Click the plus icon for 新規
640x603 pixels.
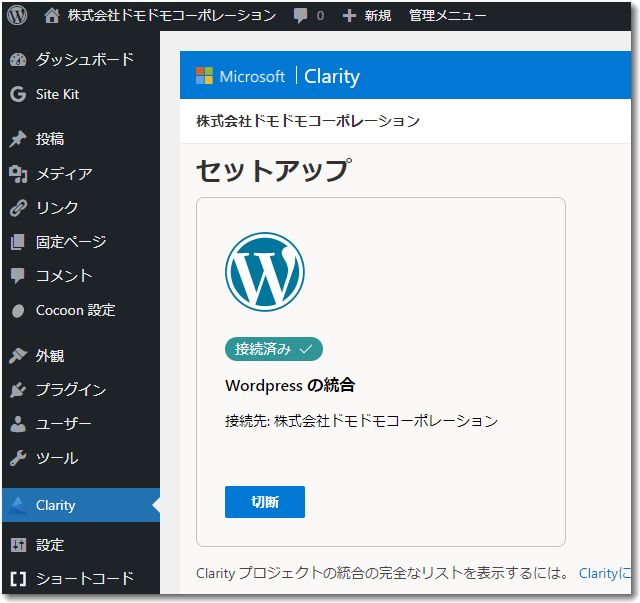[349, 16]
